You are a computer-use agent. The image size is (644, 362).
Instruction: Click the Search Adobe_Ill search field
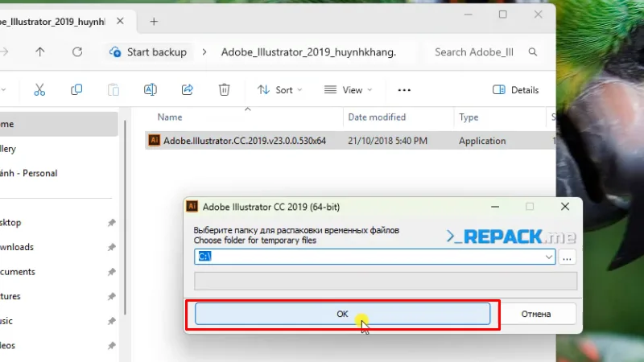coord(473,52)
